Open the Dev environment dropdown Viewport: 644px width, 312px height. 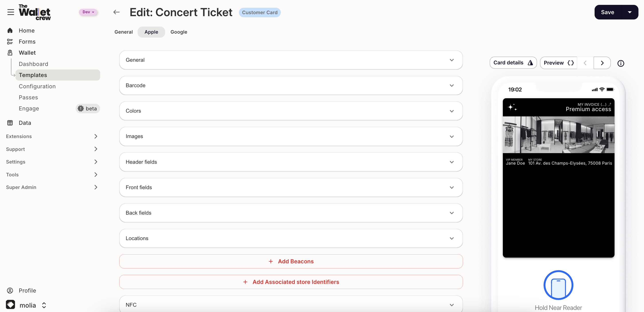pos(88,12)
